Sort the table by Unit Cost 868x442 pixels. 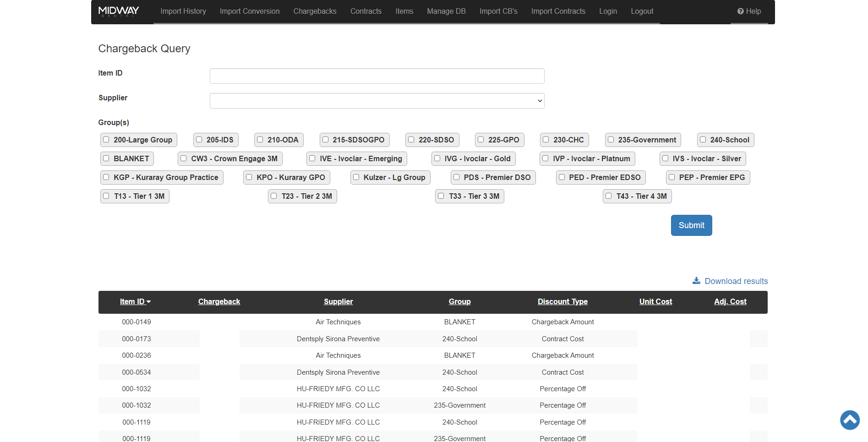655,301
